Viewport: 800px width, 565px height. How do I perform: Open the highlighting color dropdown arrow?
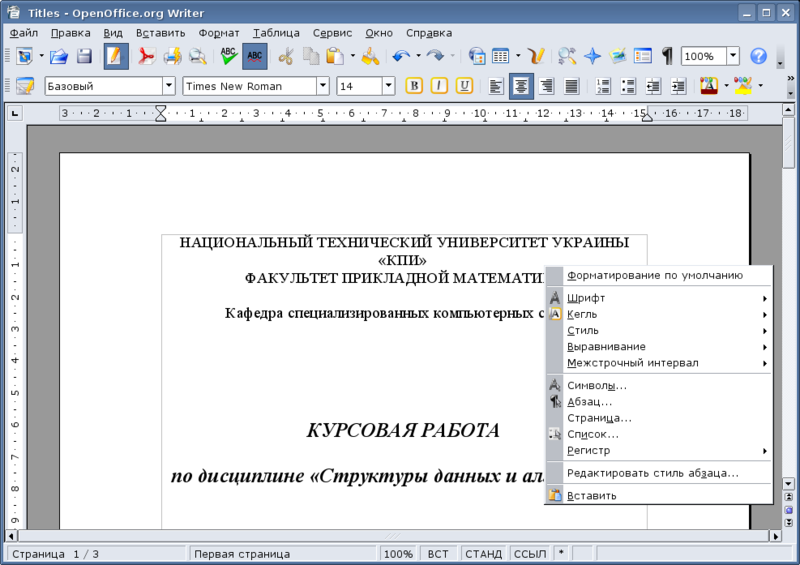click(x=761, y=86)
